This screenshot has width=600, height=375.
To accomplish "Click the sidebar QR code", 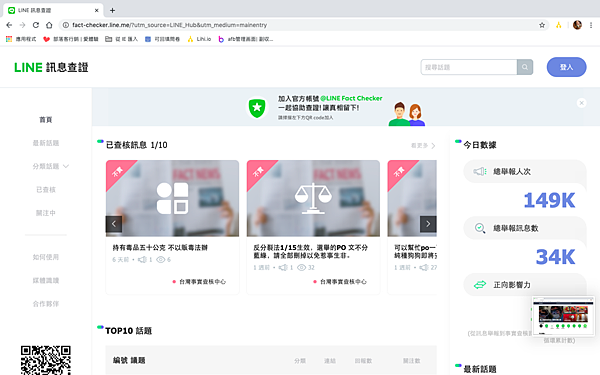I will pos(46,360).
